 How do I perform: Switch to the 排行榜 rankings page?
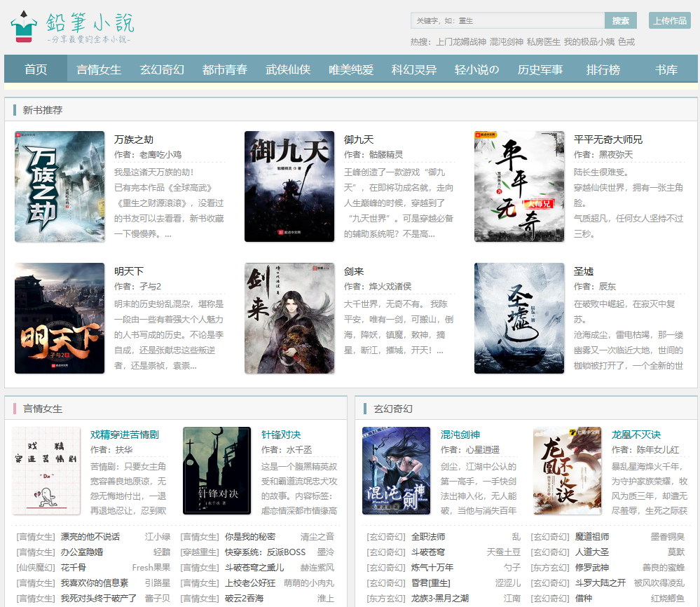603,69
